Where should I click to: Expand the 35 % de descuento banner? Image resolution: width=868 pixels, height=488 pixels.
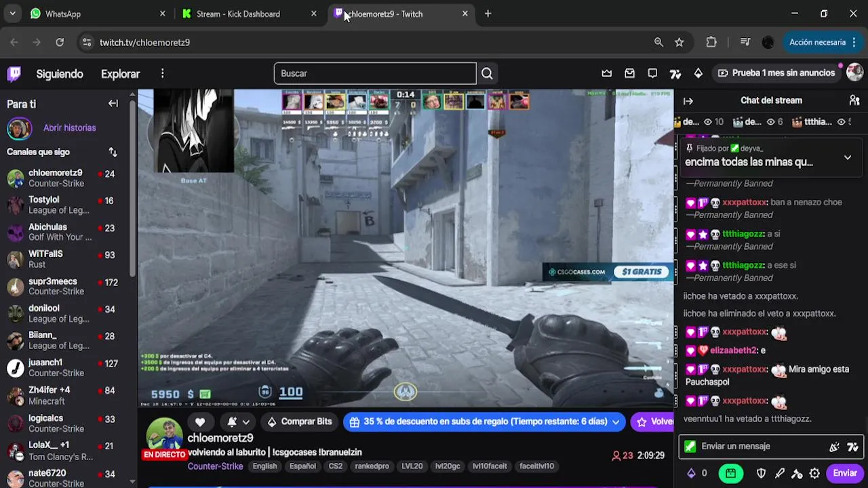485,422
